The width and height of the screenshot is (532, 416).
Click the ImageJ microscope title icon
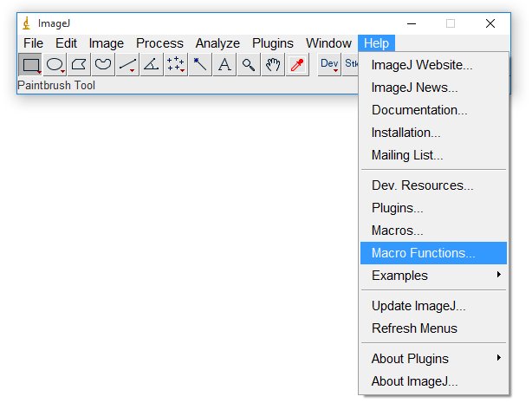[x=27, y=23]
